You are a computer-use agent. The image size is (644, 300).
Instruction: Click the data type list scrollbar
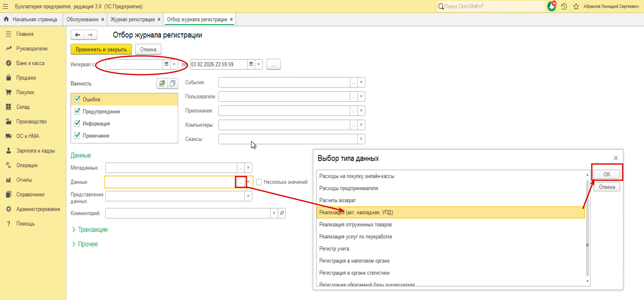588,227
